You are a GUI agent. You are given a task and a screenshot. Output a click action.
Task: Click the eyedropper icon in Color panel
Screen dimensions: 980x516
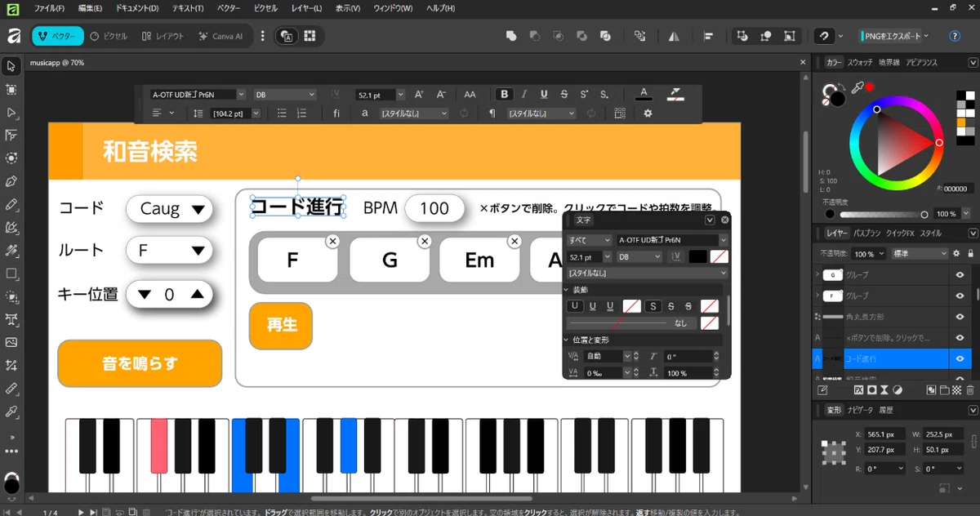857,87
